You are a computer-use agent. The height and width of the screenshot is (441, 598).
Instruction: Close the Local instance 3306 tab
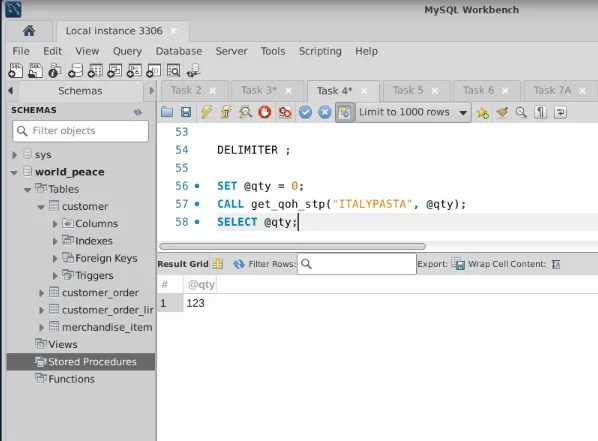[x=174, y=31]
